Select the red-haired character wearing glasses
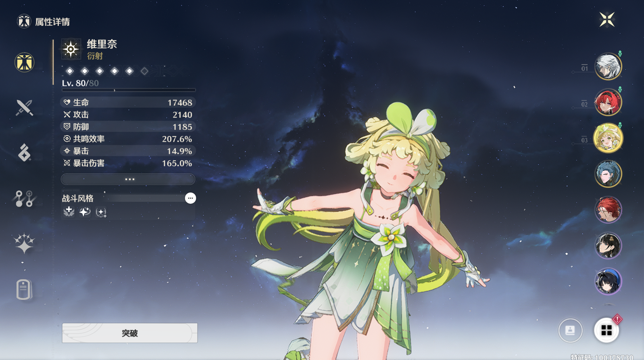Viewport: 644px width, 360px height. 608,210
